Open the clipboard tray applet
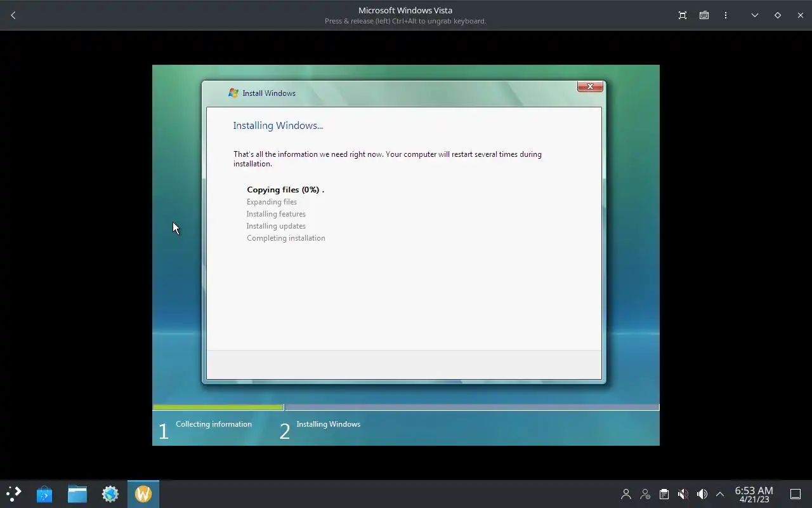The image size is (812, 508). coord(664,494)
